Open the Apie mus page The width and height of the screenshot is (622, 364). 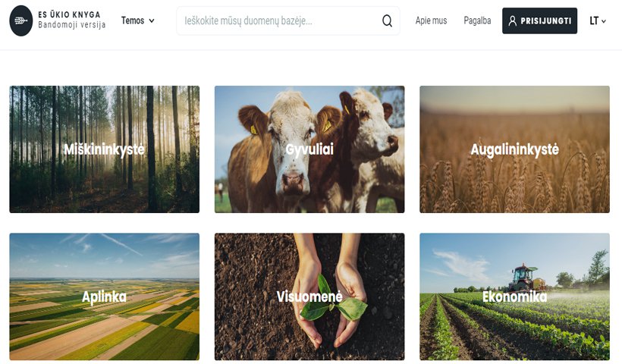tap(431, 20)
